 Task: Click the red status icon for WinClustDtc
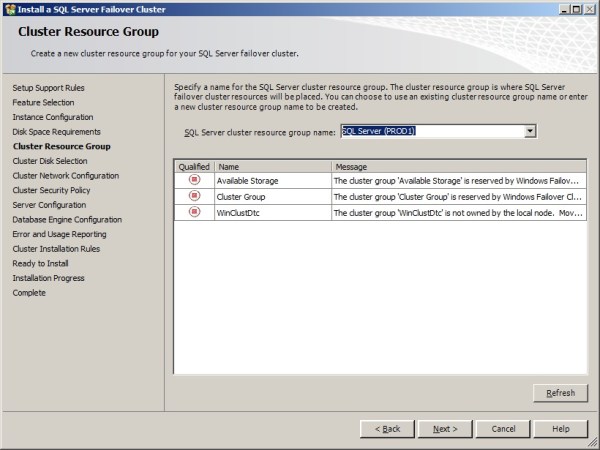tap(194, 213)
